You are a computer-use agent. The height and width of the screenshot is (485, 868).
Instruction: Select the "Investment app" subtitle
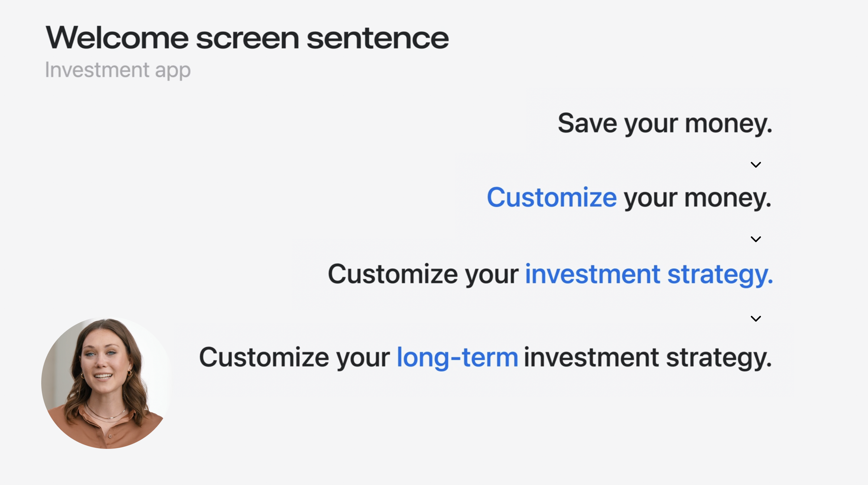[x=118, y=70]
